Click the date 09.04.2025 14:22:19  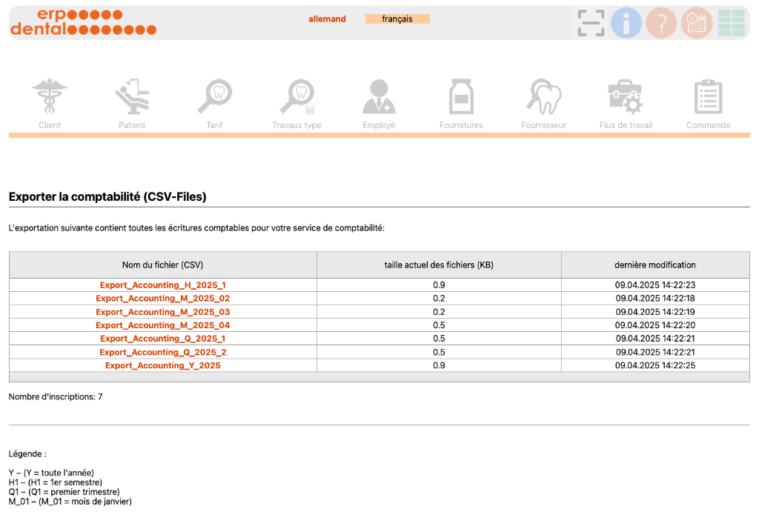point(655,312)
